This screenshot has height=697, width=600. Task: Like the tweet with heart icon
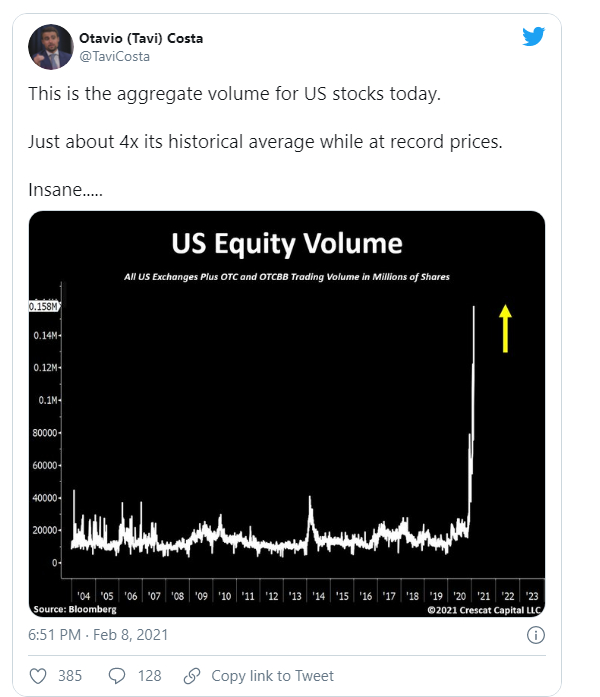pos(38,676)
